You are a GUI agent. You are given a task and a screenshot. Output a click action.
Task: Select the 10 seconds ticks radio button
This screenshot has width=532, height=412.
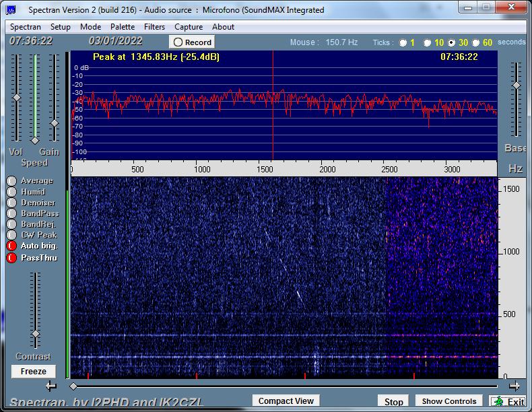(x=427, y=42)
